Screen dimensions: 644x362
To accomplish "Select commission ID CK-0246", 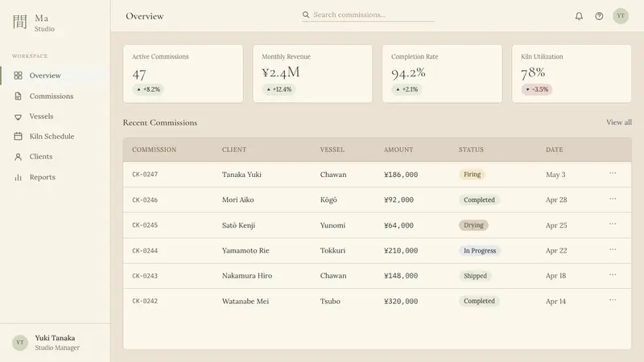I will click(145, 200).
